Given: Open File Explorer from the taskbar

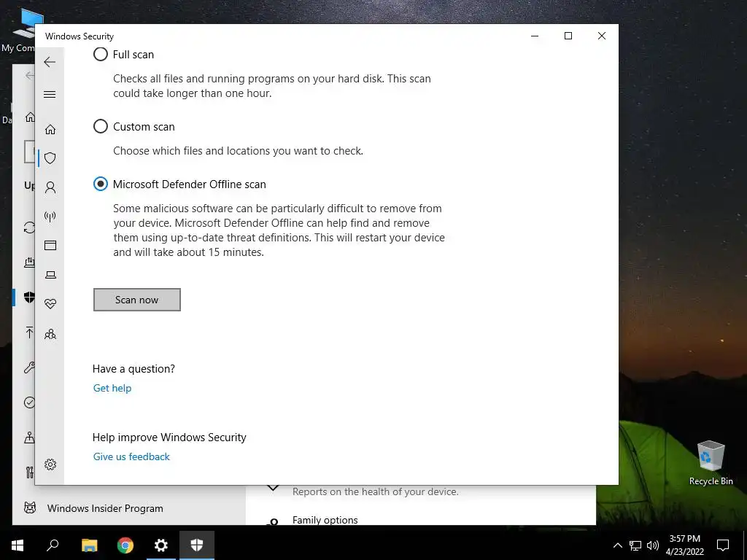Looking at the screenshot, I should tap(89, 545).
